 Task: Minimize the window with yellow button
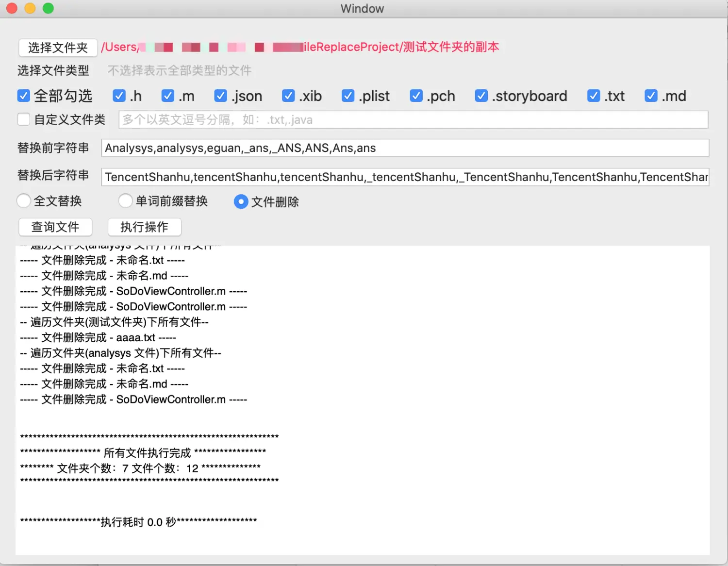(30, 8)
